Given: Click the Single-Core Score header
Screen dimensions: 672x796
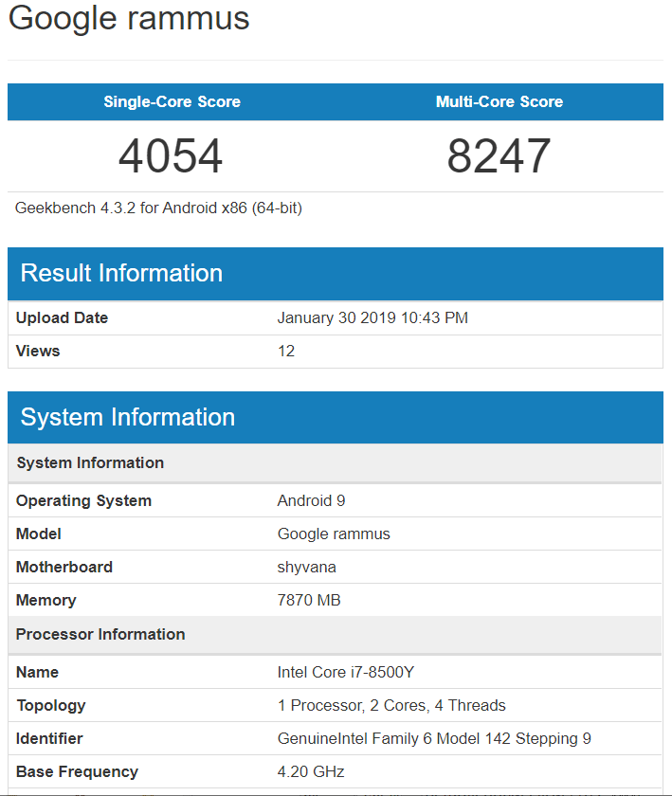Looking at the screenshot, I should 172,101.
